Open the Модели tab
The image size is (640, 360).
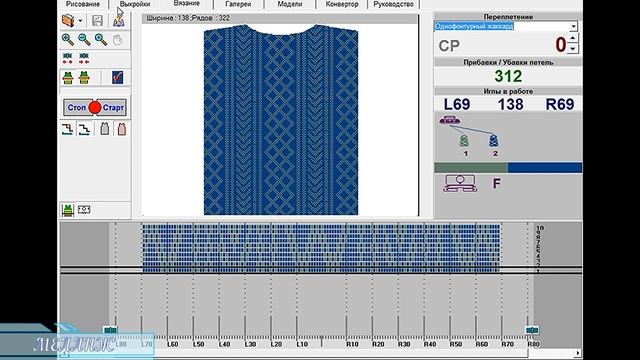[x=290, y=4]
